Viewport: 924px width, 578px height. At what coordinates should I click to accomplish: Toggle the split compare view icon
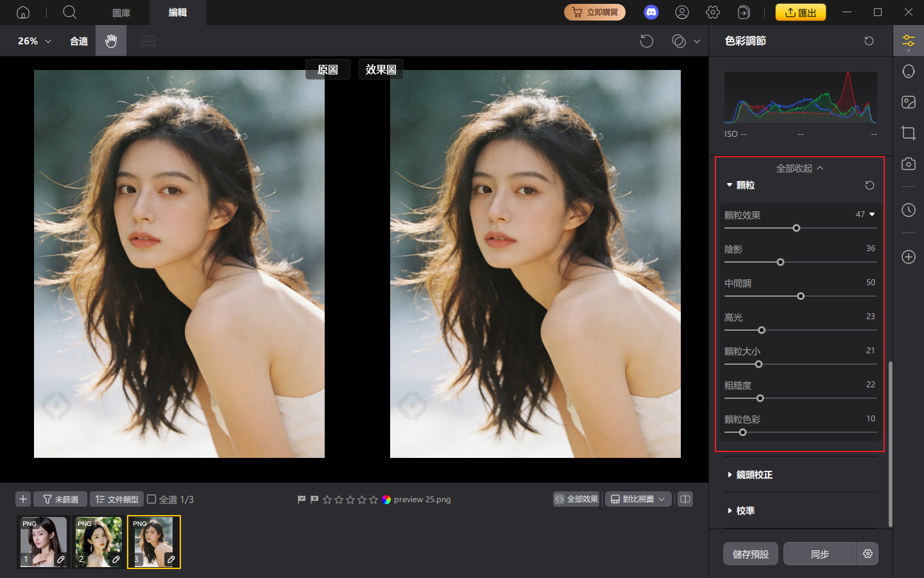point(685,498)
